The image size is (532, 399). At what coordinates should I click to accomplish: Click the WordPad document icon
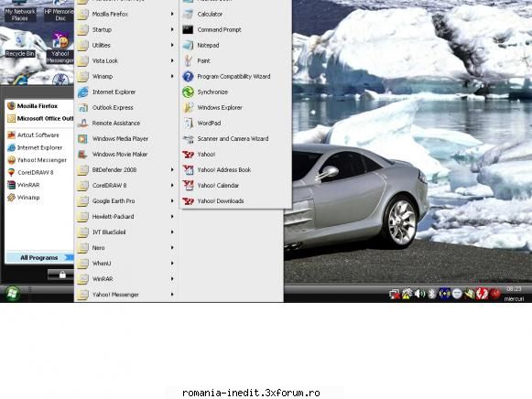pyautogui.click(x=188, y=123)
